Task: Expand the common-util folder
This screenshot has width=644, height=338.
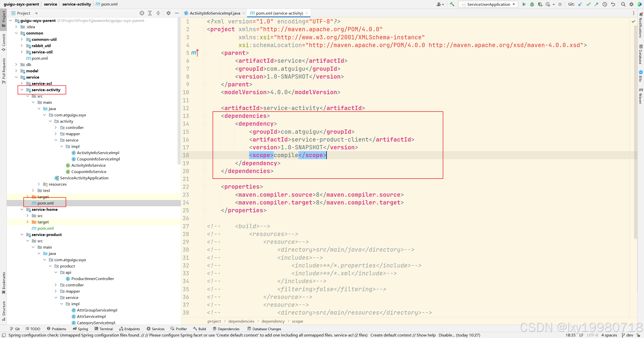Action: point(22,40)
